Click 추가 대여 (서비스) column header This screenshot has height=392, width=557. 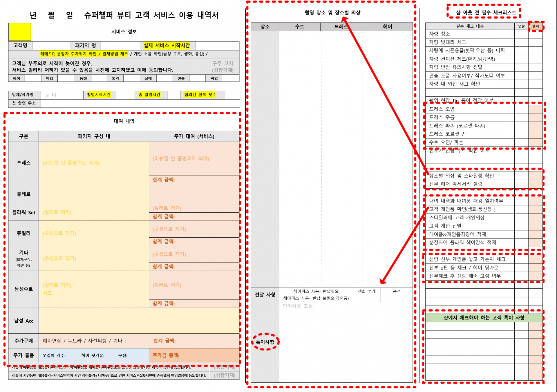[x=194, y=136]
